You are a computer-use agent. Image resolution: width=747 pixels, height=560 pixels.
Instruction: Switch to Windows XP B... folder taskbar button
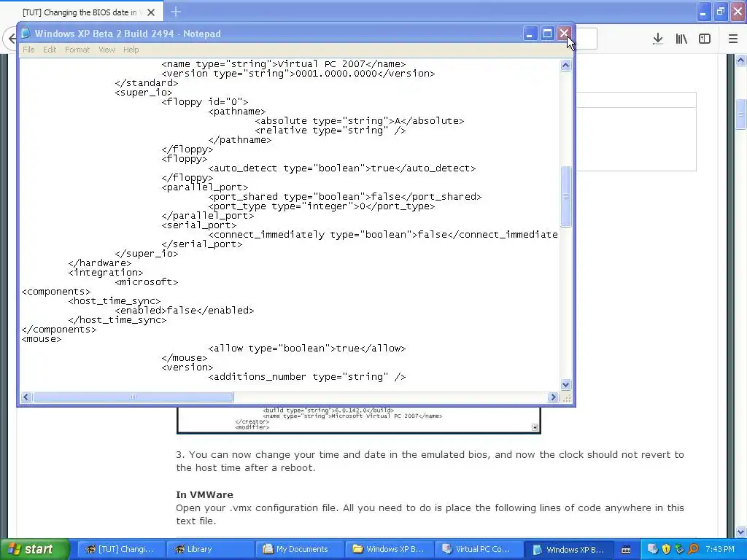click(388, 549)
